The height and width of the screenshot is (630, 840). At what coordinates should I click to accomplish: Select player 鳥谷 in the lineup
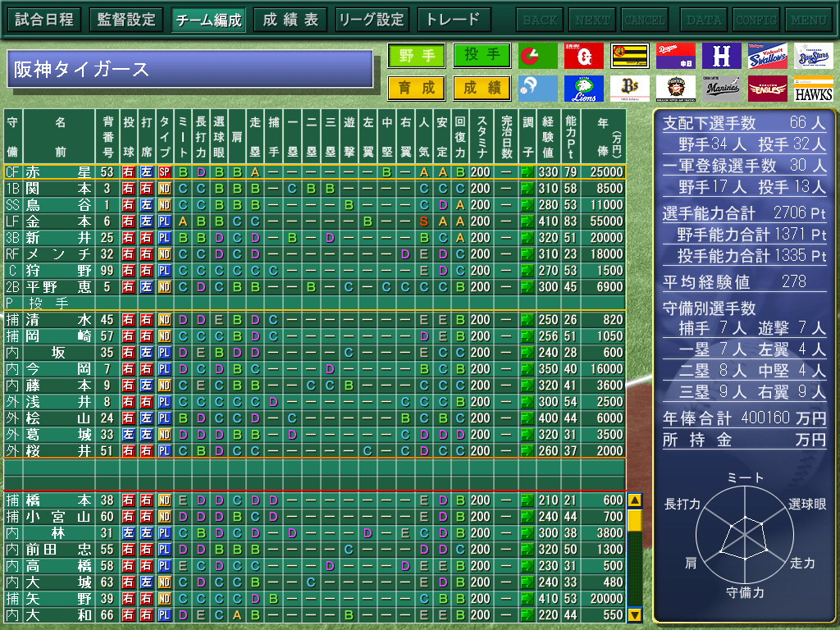pos(315,204)
